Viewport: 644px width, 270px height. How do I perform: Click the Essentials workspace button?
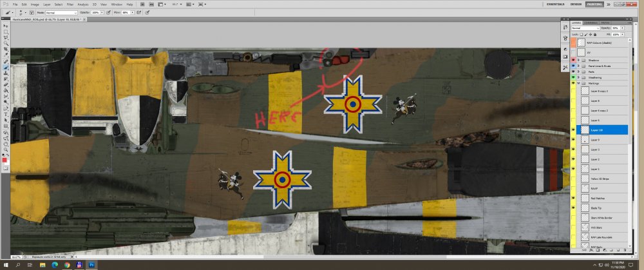(x=555, y=4)
